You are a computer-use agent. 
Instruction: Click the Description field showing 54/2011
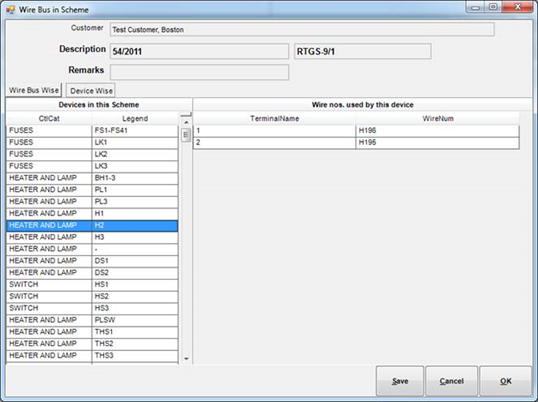[199, 51]
